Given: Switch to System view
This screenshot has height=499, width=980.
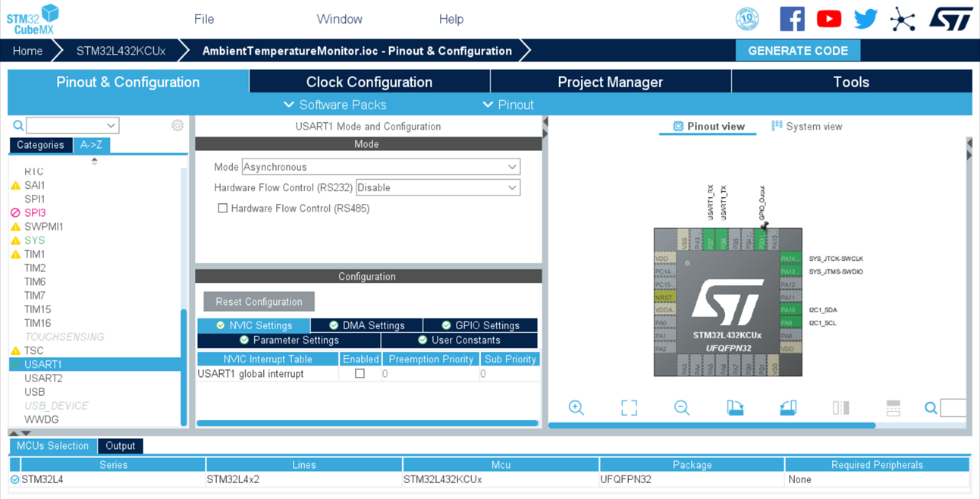Looking at the screenshot, I should click(806, 127).
